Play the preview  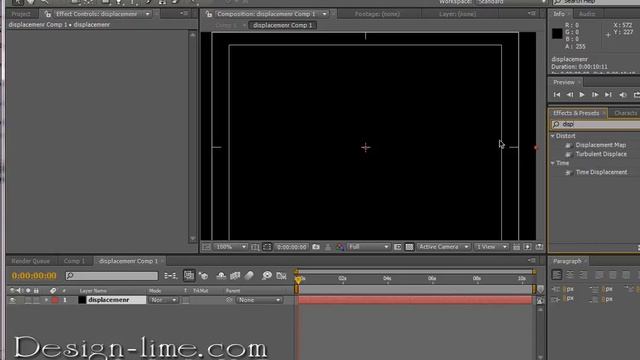point(582,95)
